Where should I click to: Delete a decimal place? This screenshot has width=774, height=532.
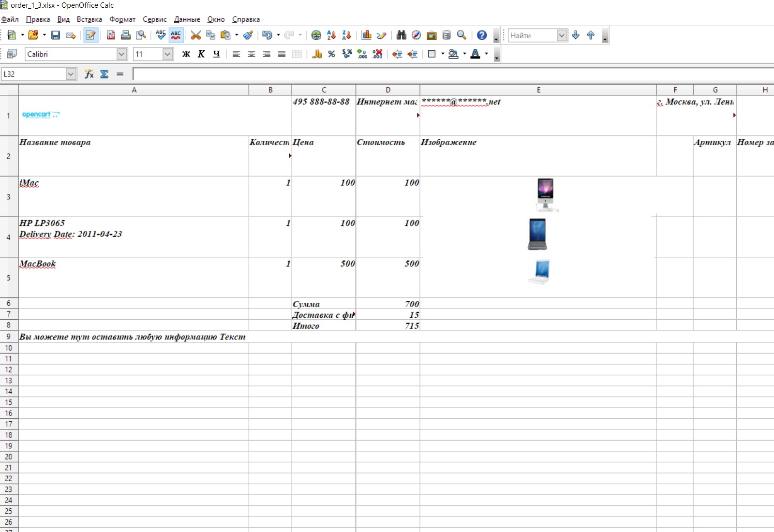(x=378, y=54)
